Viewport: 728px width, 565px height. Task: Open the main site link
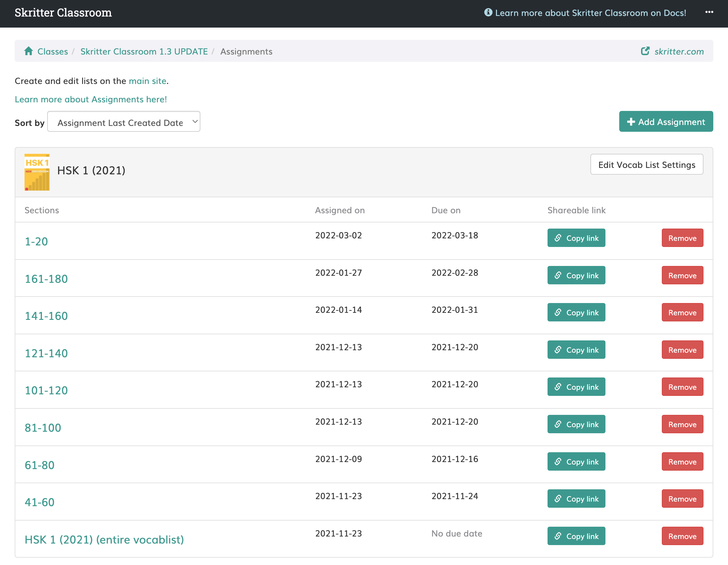(147, 81)
